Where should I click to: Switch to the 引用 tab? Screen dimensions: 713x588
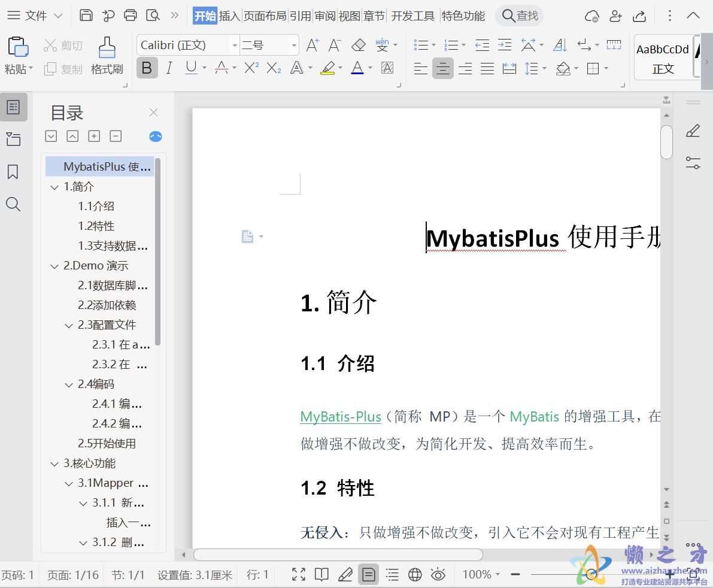tap(301, 16)
